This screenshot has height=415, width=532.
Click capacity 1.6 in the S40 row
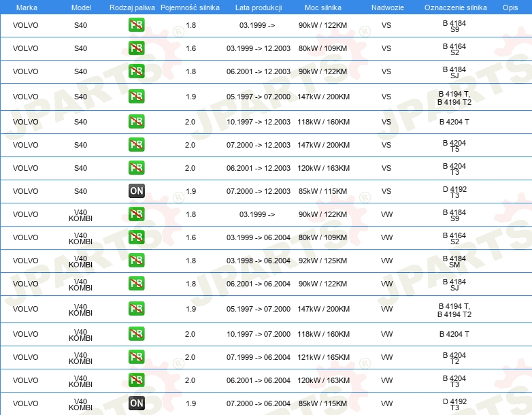click(190, 48)
